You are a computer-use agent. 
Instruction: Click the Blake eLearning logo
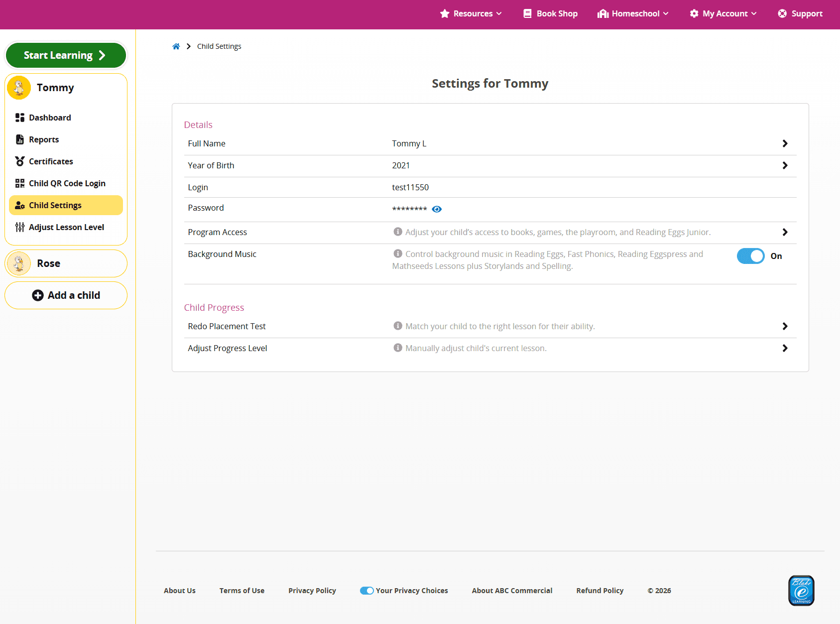pyautogui.click(x=801, y=591)
